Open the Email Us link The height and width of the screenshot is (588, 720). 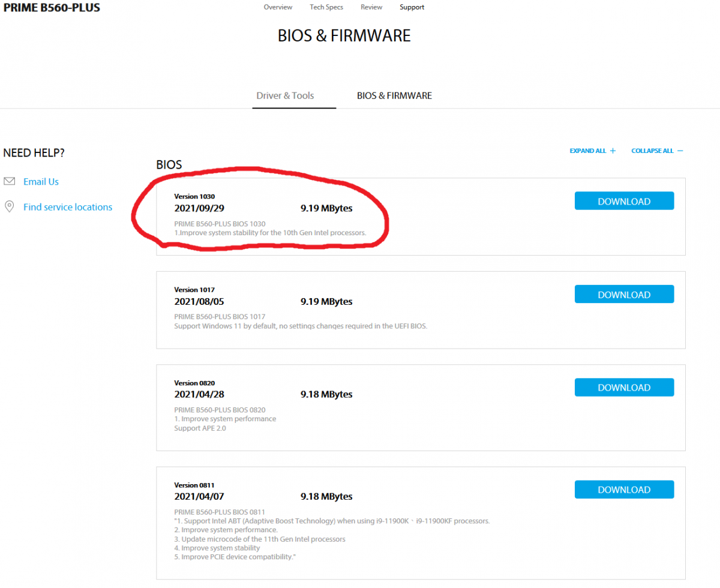tap(41, 182)
